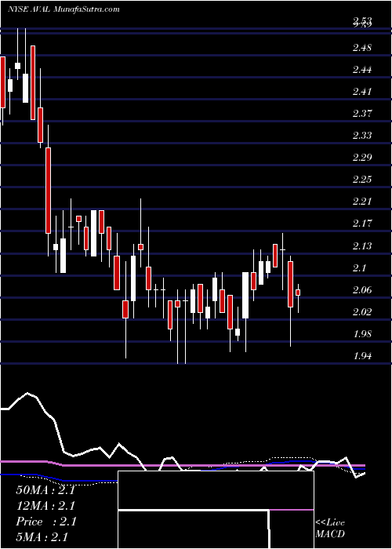The height and width of the screenshot is (549, 392).
Task: Click the Price : 2.1 legend text
Action: click(45, 522)
